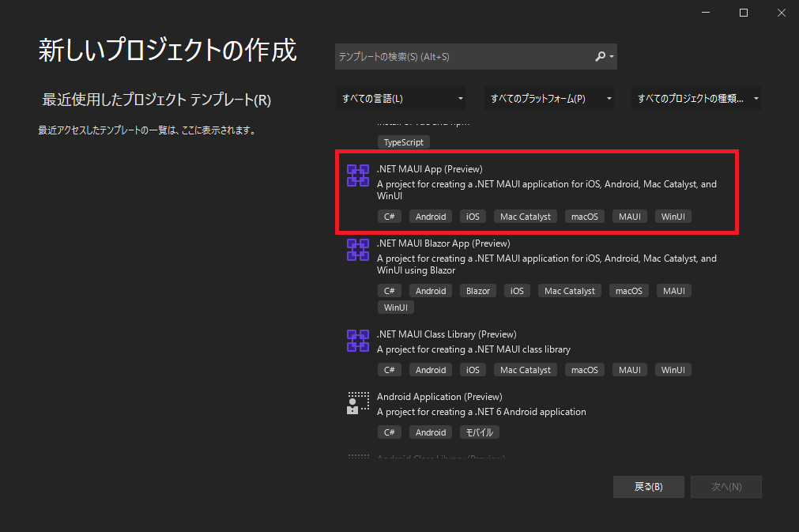Select the .NET MAUI Blazor App (Preview) title

click(443, 243)
